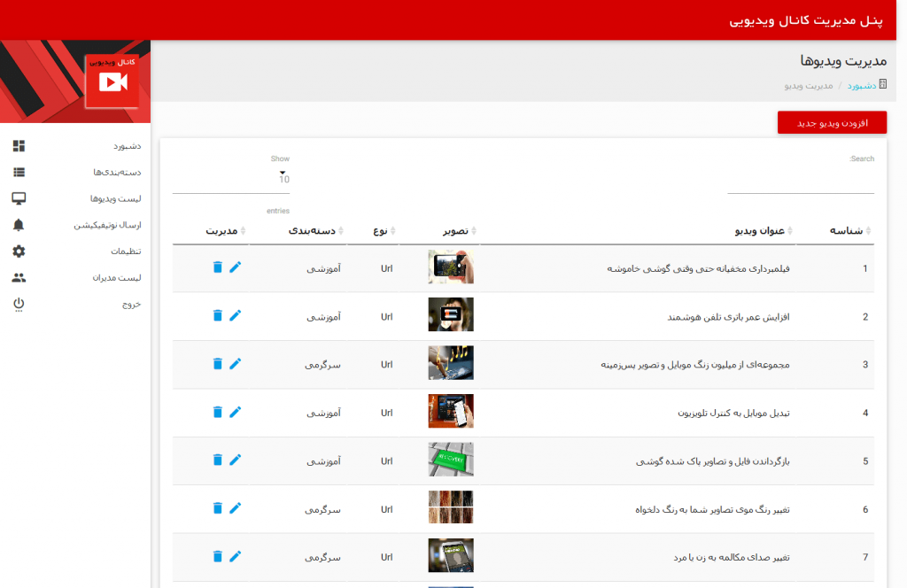907x588 pixels.
Task: Click thumbnail of video 6 hair colors
Action: coord(451,507)
